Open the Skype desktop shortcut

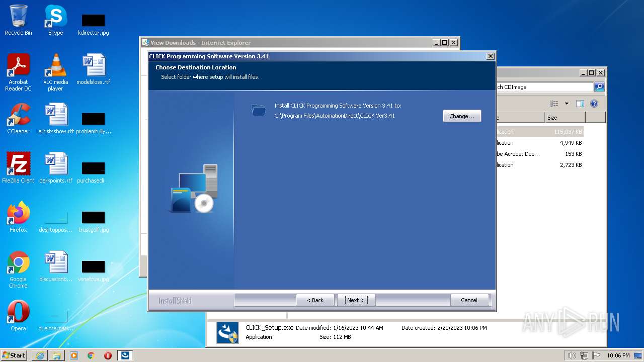pyautogui.click(x=55, y=20)
